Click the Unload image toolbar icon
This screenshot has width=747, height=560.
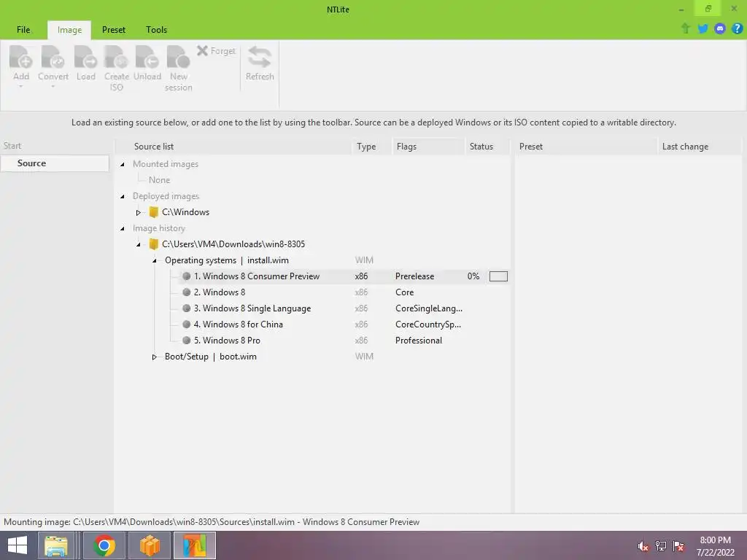pos(147,57)
